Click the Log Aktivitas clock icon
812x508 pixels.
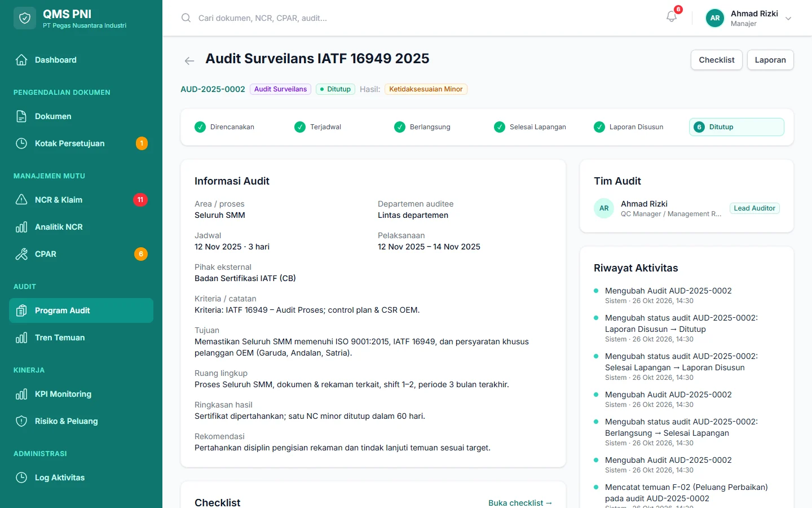tap(21, 478)
